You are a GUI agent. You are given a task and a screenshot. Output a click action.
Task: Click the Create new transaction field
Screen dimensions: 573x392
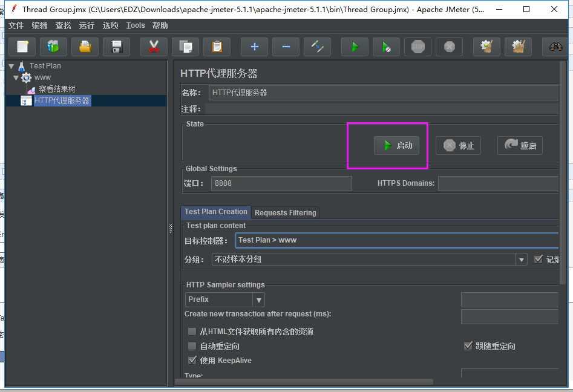[x=510, y=317]
